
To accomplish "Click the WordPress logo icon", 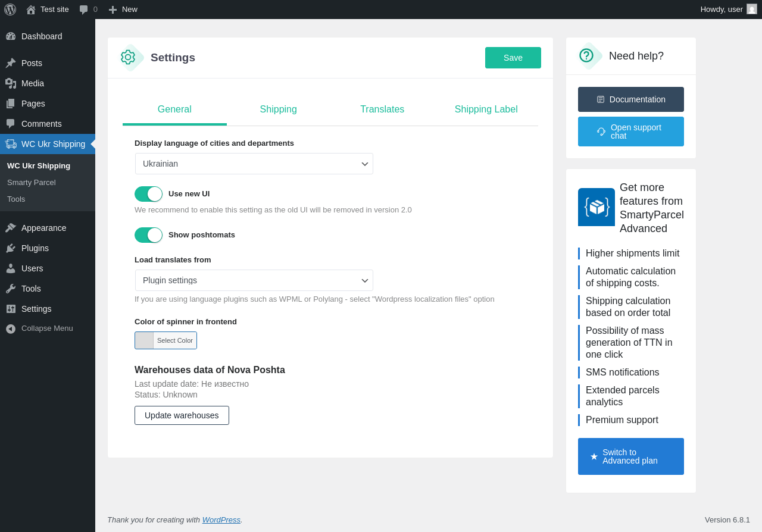I will click(10, 10).
